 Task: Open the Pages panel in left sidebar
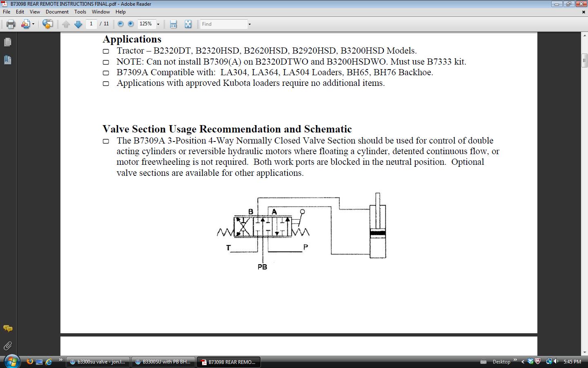[8, 42]
